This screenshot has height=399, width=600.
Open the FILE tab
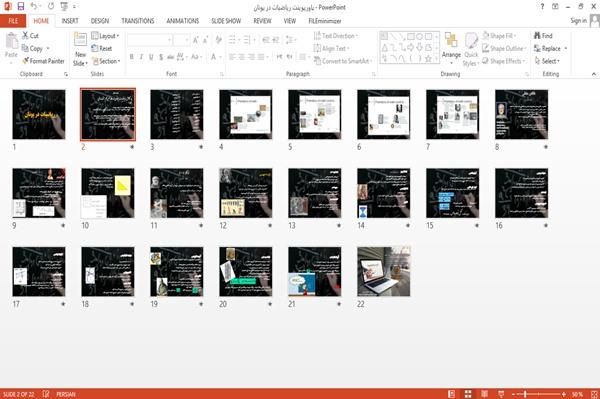pos(13,21)
